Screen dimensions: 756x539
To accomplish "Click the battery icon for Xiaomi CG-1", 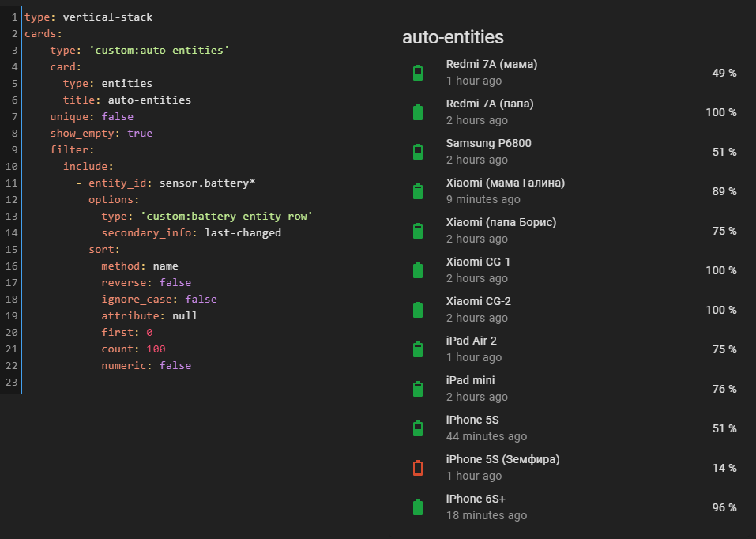I will coord(417,269).
